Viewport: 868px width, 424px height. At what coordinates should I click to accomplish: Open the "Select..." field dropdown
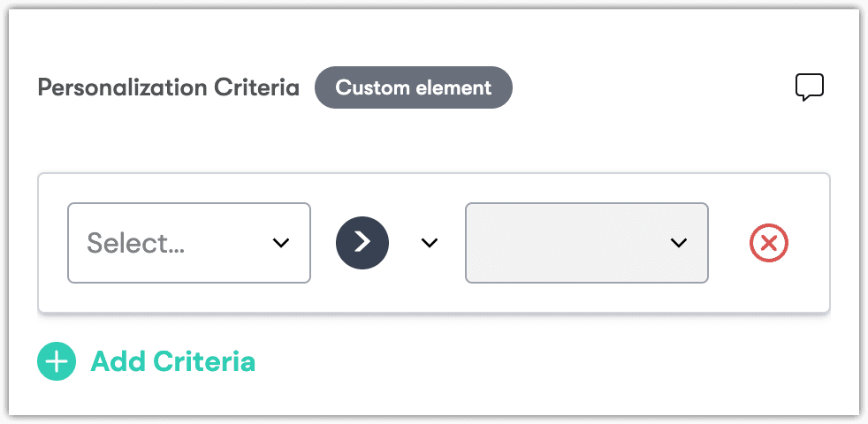tap(188, 243)
